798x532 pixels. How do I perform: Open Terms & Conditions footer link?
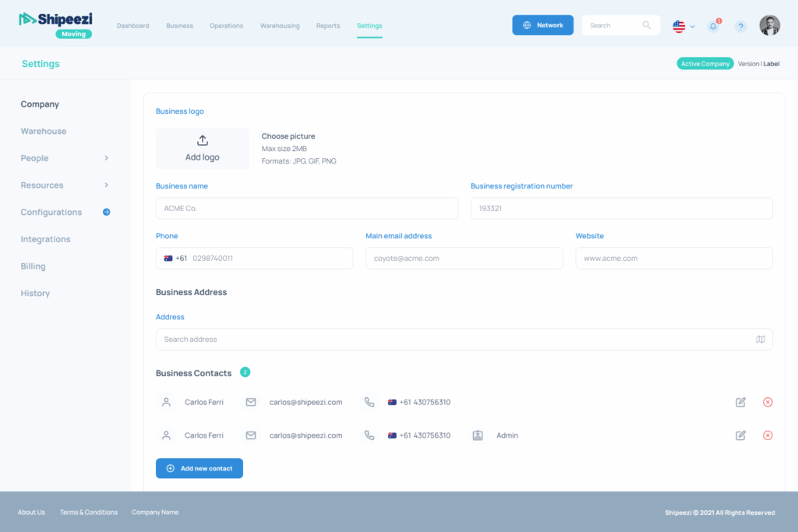89,513
